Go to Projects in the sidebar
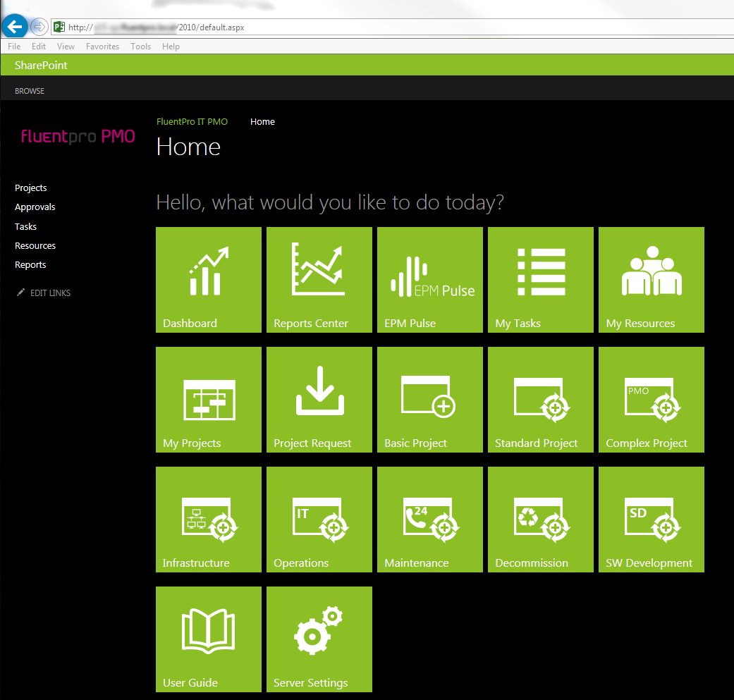Viewport: 734px width, 700px height. [x=31, y=188]
